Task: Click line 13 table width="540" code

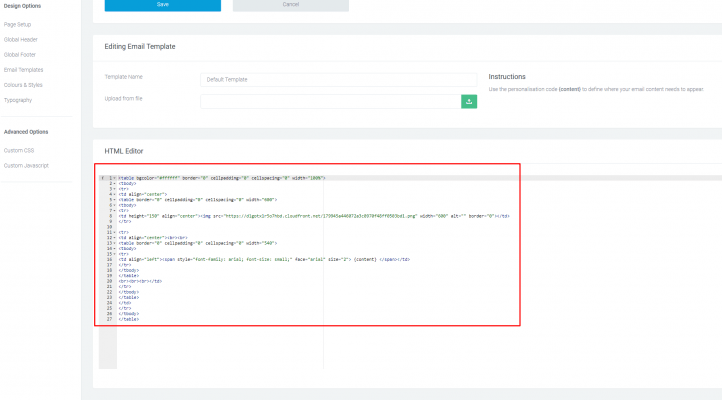Action: (x=198, y=243)
